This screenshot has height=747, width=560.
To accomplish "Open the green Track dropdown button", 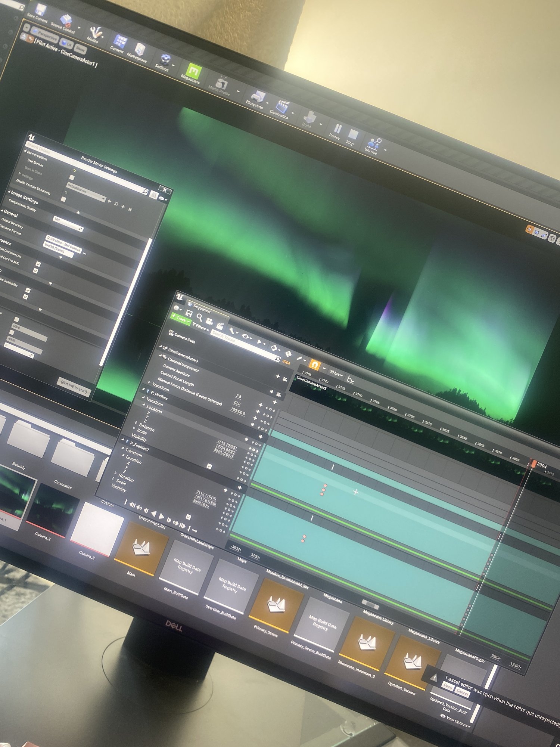I will (x=181, y=319).
